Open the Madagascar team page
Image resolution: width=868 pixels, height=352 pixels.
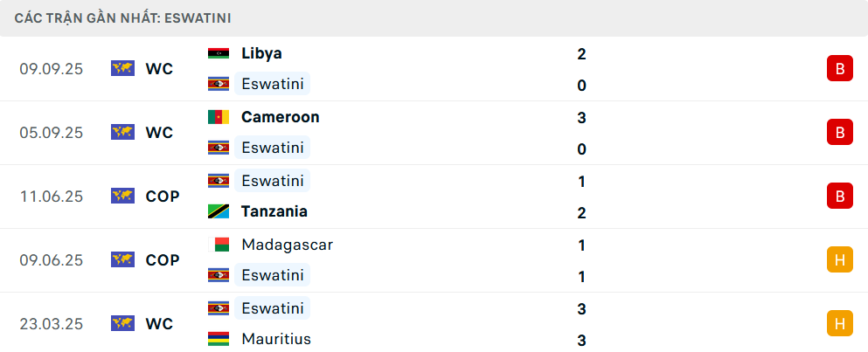coord(287,245)
